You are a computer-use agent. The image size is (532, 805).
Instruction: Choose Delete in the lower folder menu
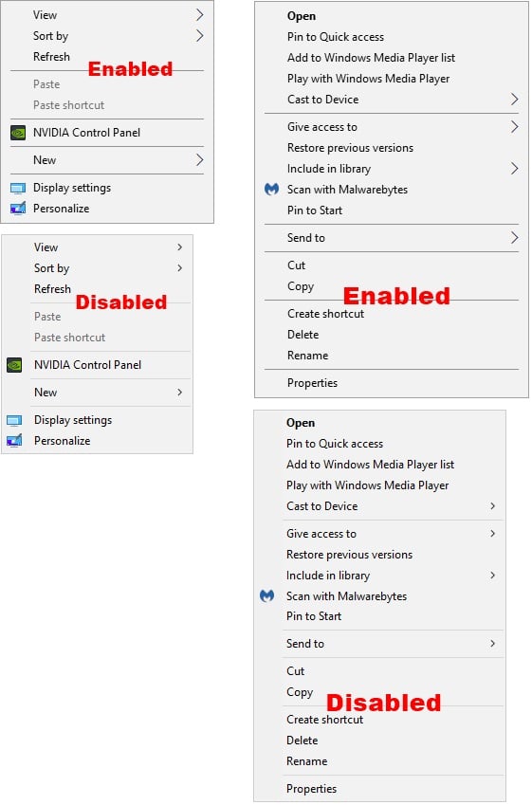pos(303,741)
